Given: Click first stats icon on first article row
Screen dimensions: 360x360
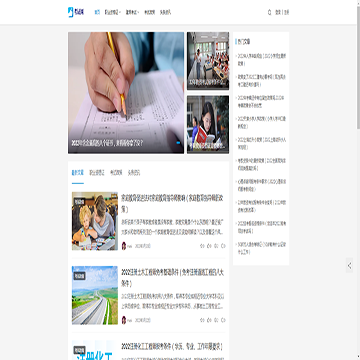Looking at the screenshot, I should point(202,246).
